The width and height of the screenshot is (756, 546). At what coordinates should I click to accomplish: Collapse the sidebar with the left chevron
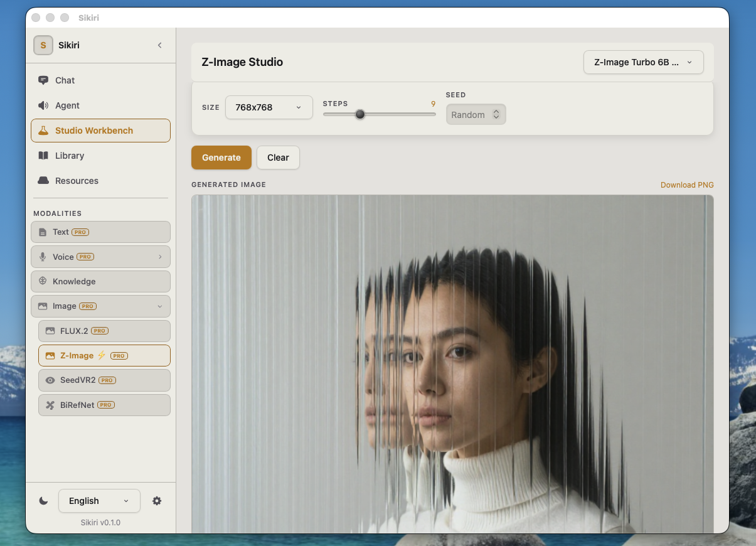(159, 45)
